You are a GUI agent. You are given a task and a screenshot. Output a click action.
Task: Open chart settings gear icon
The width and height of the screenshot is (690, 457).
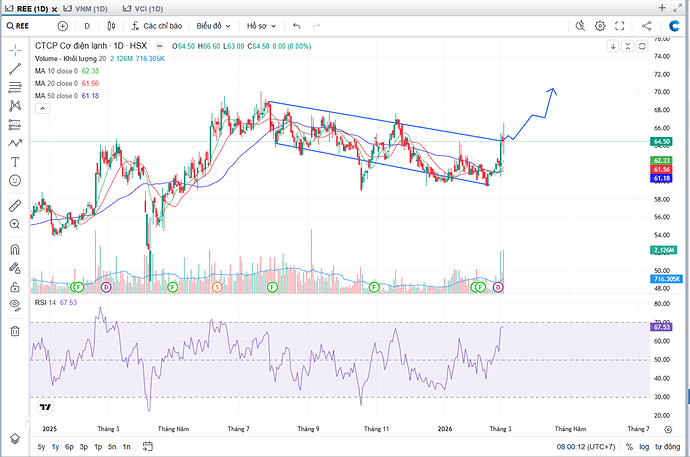(x=600, y=26)
